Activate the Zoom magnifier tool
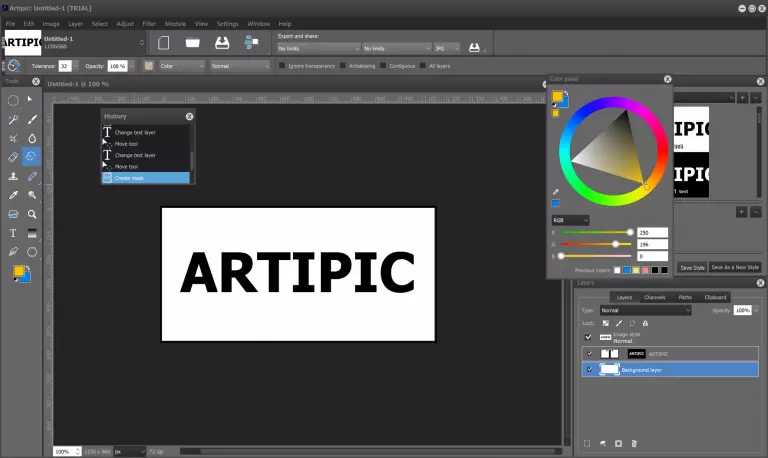The width and height of the screenshot is (768, 458). (33, 214)
